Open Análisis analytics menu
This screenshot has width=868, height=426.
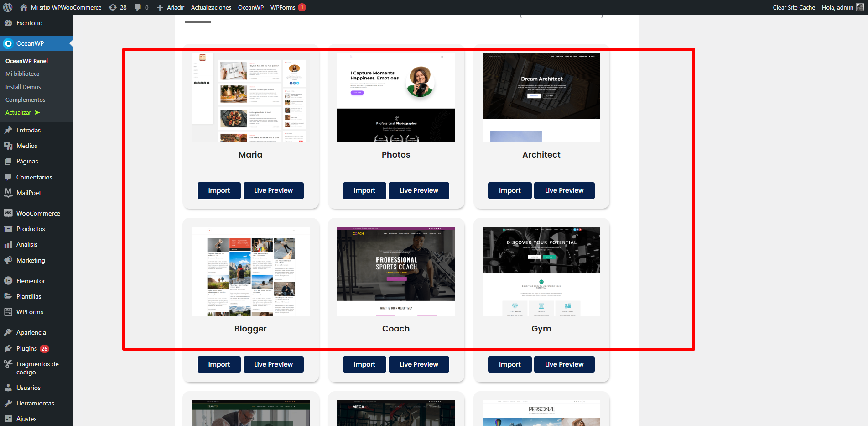click(x=36, y=244)
